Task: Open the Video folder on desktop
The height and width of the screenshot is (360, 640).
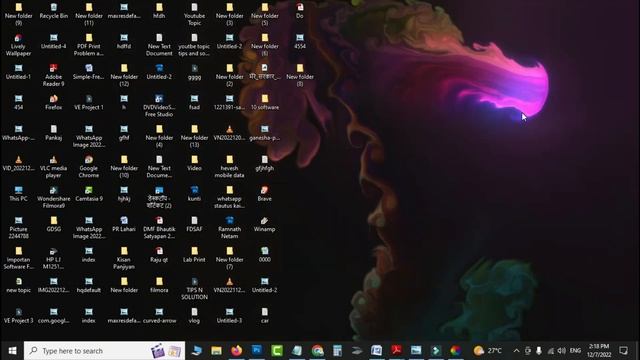Action: click(x=194, y=163)
